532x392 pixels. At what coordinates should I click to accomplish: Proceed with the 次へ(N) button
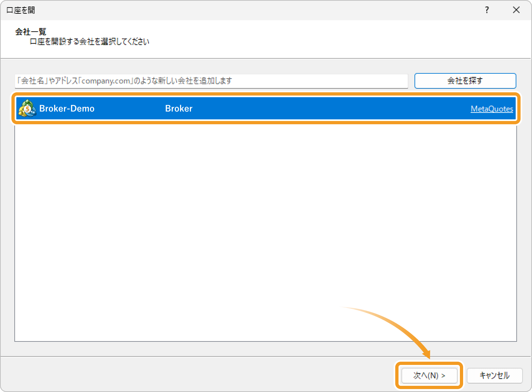point(429,376)
